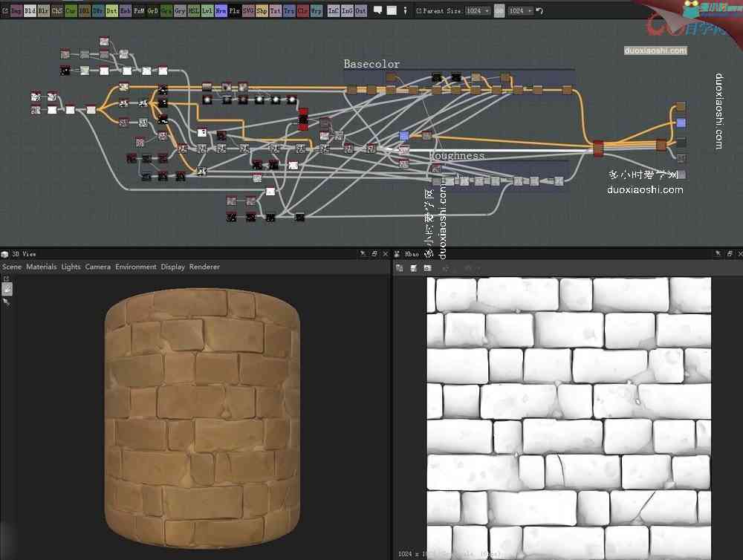This screenshot has height=560, width=743.
Task: Add a Sharpen node with the Shp button
Action: tap(262, 10)
